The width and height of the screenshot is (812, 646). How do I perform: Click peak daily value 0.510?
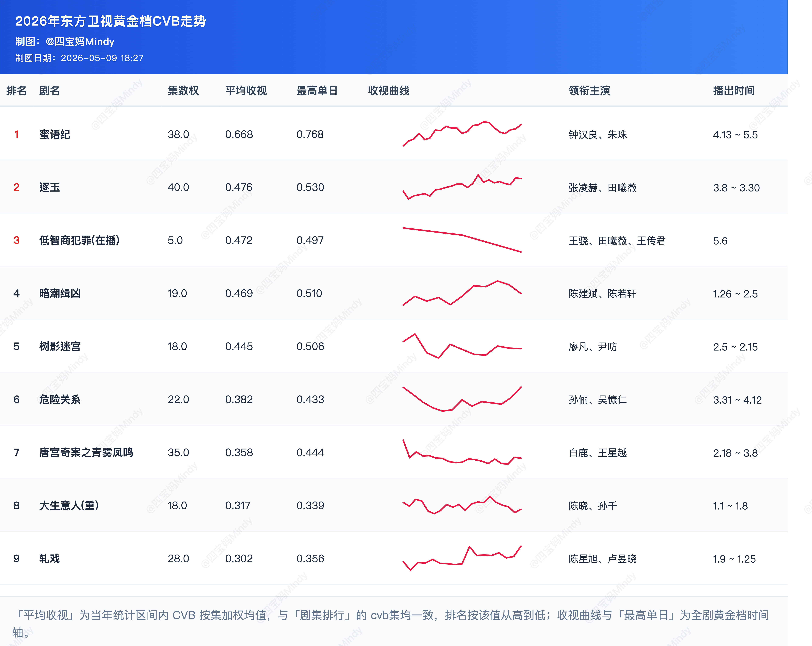tap(309, 293)
